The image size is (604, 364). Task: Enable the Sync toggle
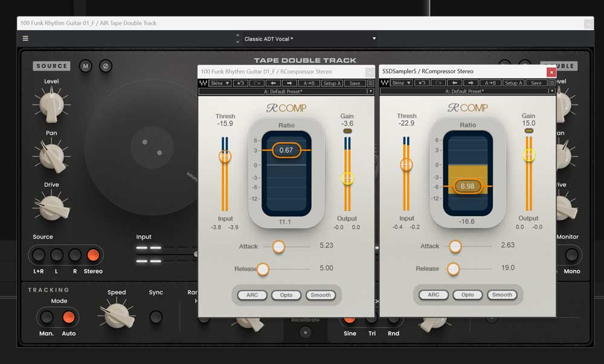pos(156,316)
